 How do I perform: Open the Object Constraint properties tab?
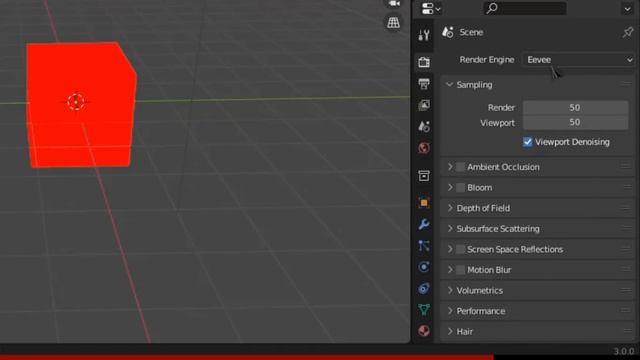coord(424,288)
